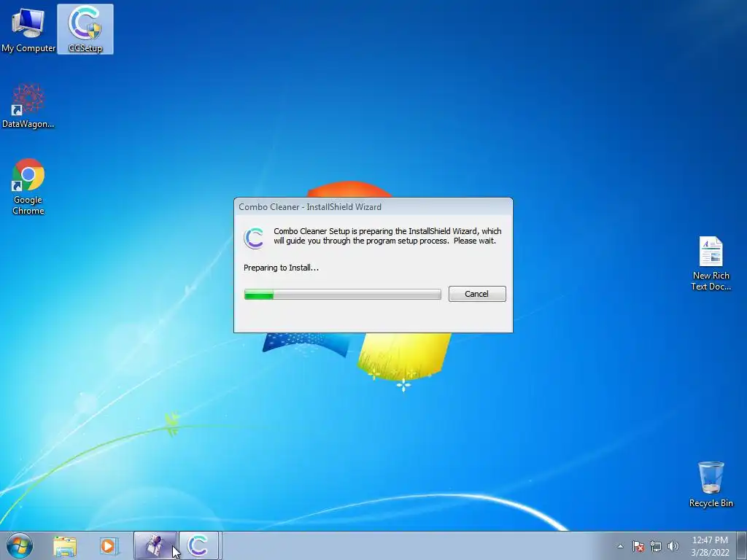Open the volume speaker tray icon

[673, 546]
